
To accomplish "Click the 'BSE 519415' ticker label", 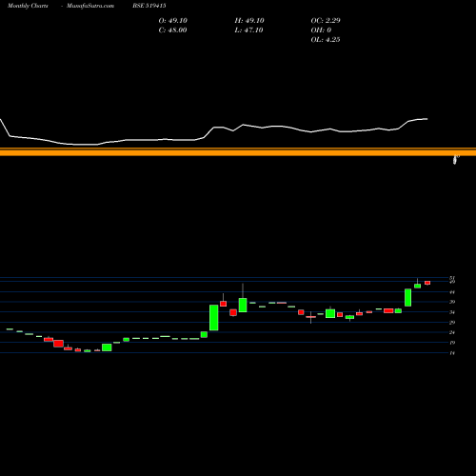I will (149, 6).
